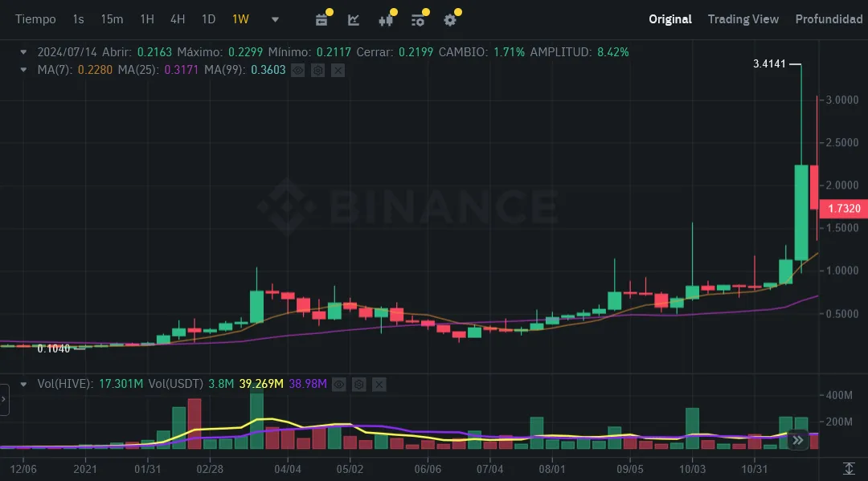
Task: Click the yellow volume average 39.269M
Action: tap(260, 384)
